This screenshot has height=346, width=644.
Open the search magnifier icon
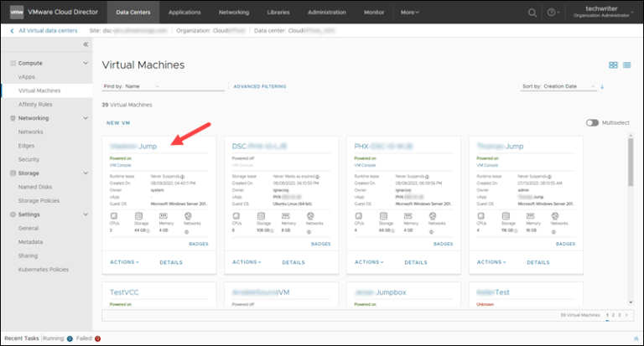pos(532,13)
